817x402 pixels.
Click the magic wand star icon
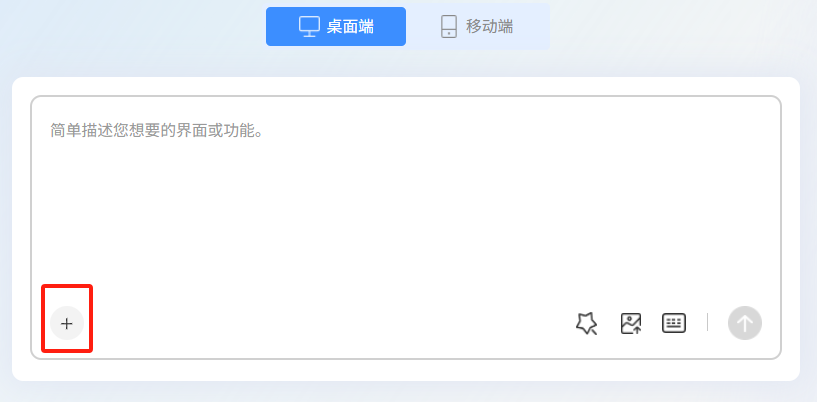point(586,323)
